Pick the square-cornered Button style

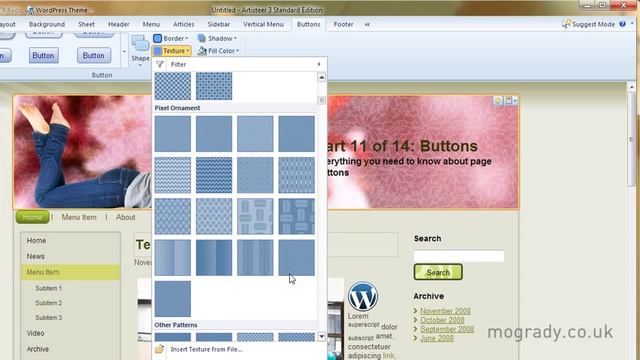point(43,56)
